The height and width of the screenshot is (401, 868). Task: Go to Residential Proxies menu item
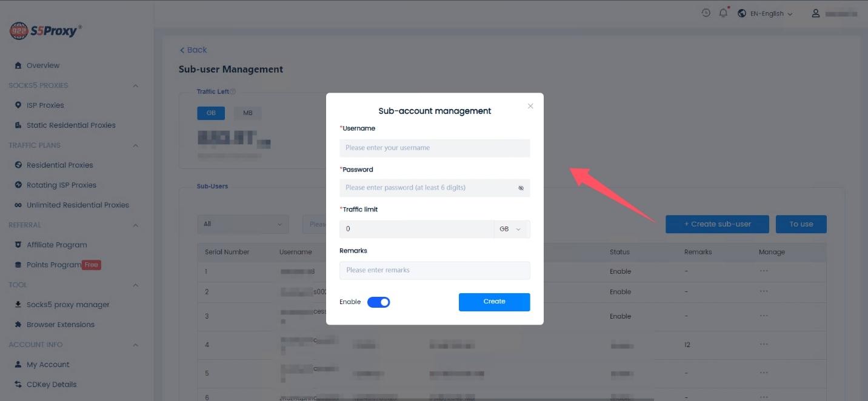click(x=59, y=165)
